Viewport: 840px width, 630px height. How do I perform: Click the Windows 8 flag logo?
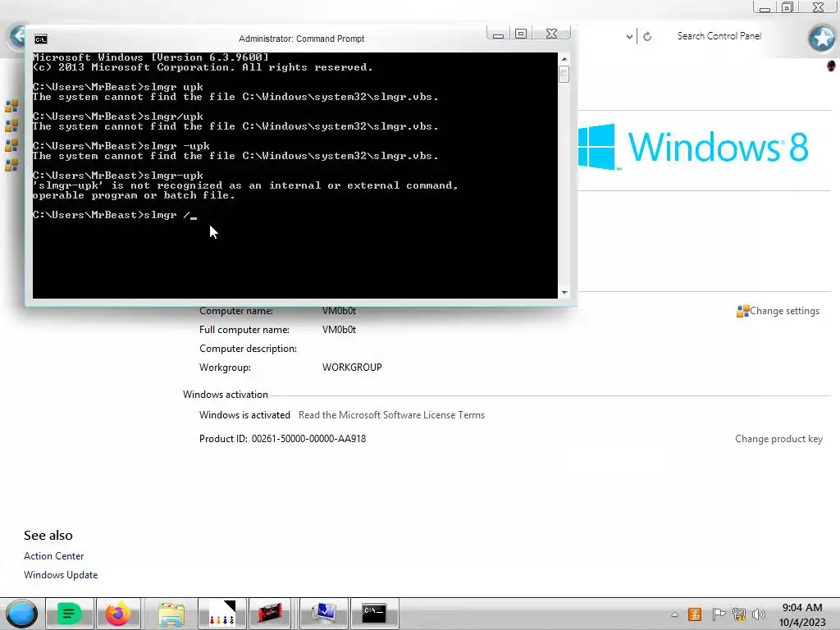(x=597, y=147)
